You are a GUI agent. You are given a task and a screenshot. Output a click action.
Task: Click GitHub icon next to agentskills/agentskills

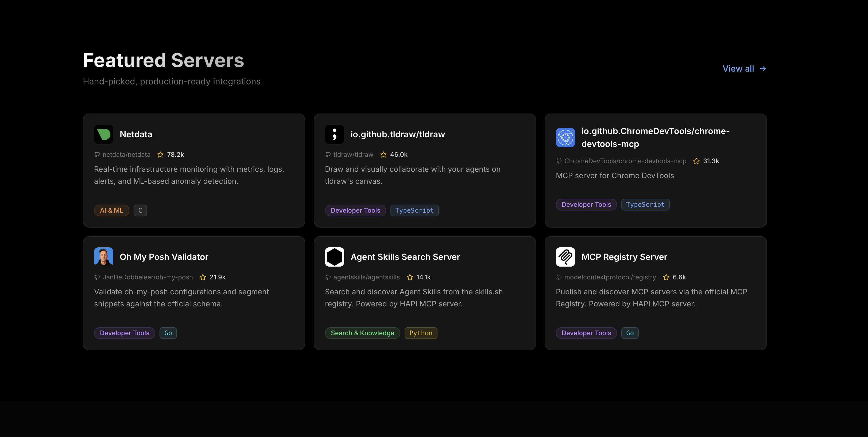click(x=328, y=277)
